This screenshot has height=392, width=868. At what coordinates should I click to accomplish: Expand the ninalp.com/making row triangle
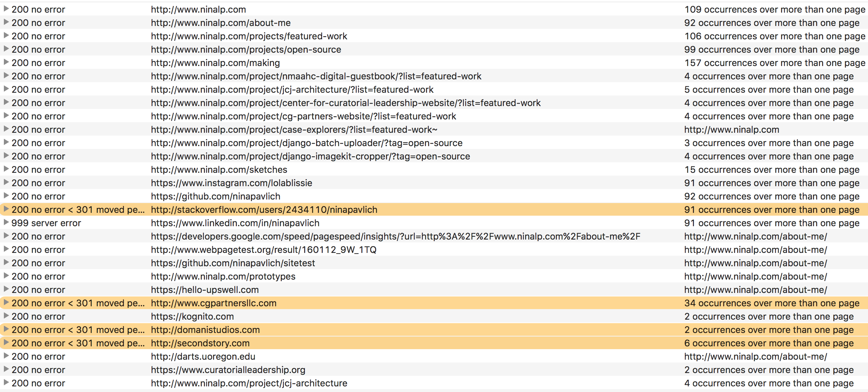(6, 62)
